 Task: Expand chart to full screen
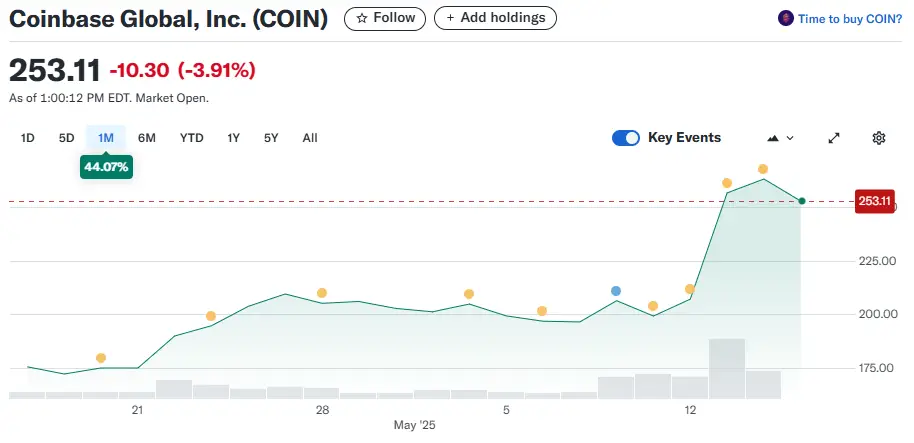tap(834, 138)
